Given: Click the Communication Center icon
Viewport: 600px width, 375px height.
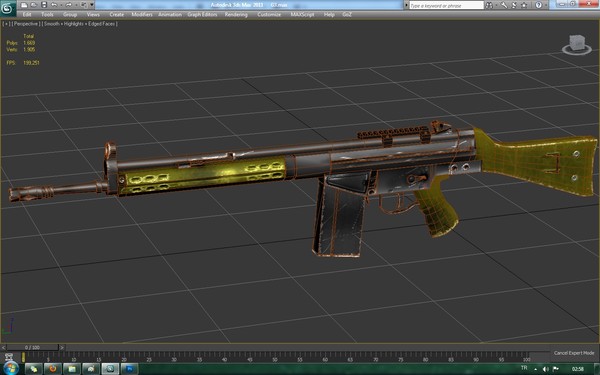Looking at the screenshot, I should (514, 5).
